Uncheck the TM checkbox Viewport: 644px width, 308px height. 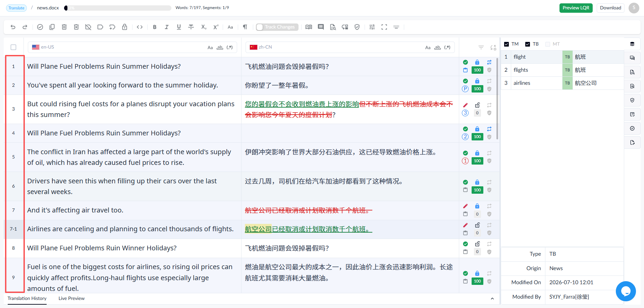[x=506, y=44]
